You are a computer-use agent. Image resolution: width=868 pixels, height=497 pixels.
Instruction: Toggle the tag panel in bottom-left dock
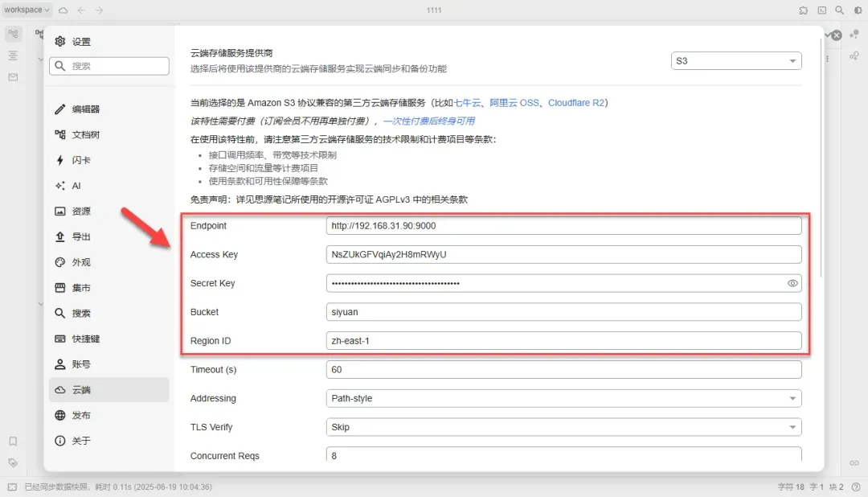pyautogui.click(x=12, y=463)
